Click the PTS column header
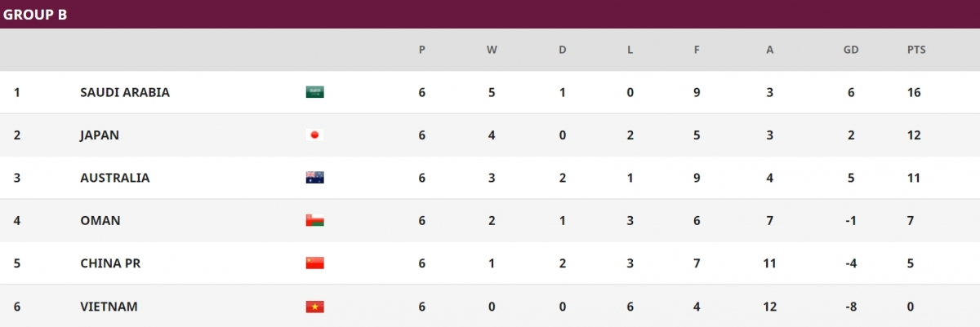 tap(916, 50)
